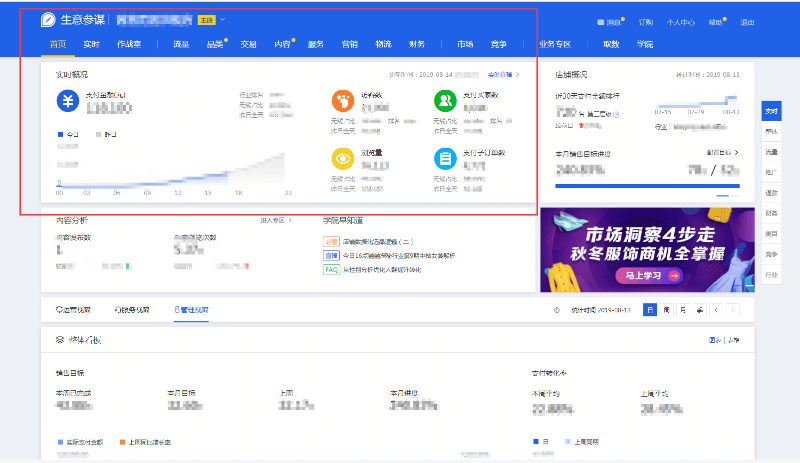Select 支付 in the right sidebar
Screen dimensions: 800x463
pyautogui.click(x=771, y=113)
